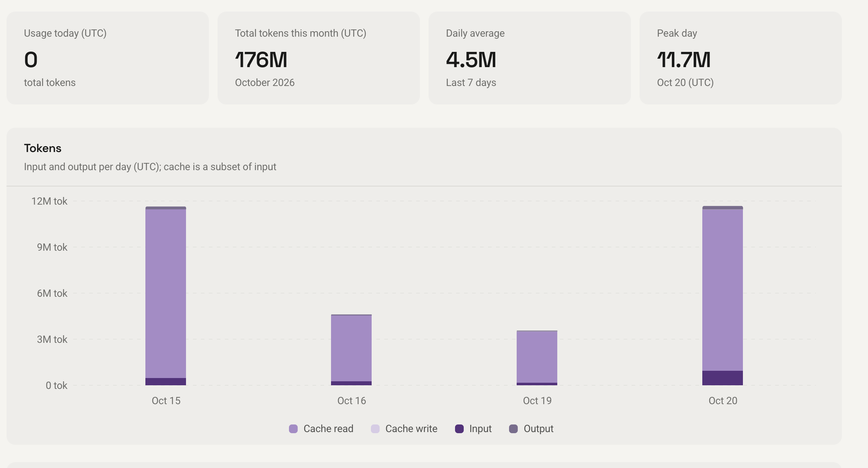Click the Oct 15 dark input segment

tap(166, 382)
